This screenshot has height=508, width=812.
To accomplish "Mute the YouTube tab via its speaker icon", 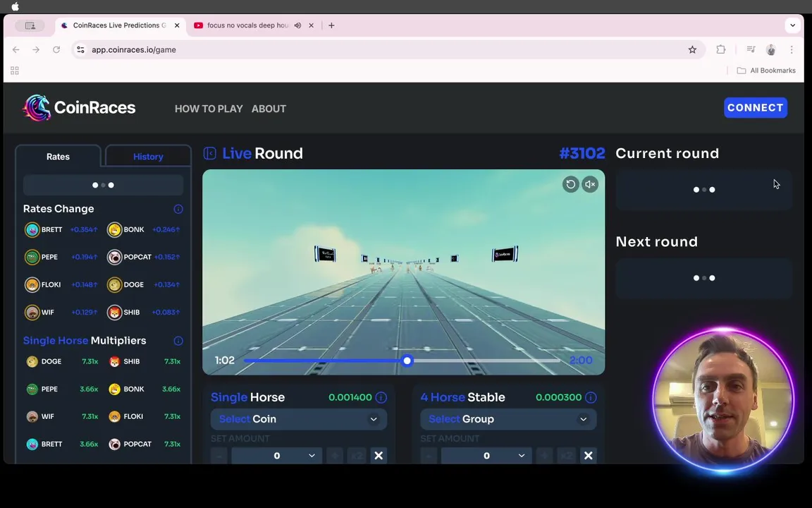I will [x=297, y=25].
